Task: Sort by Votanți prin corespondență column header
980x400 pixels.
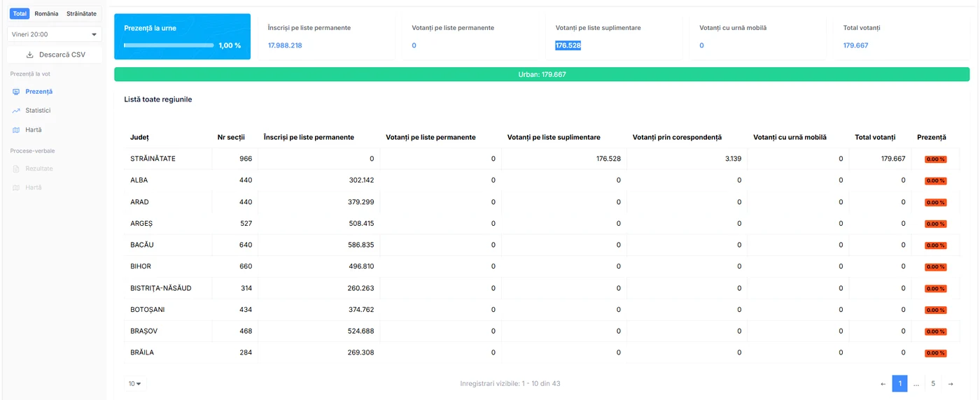Action: pos(677,137)
